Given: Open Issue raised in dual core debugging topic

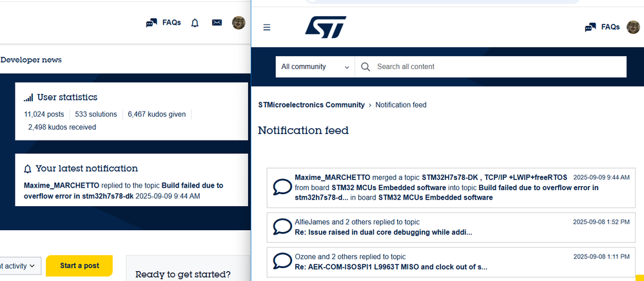Looking at the screenshot, I should [x=384, y=232].
